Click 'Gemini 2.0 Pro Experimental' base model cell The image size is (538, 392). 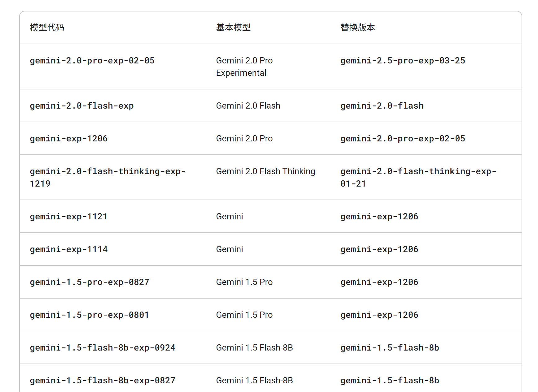click(244, 67)
